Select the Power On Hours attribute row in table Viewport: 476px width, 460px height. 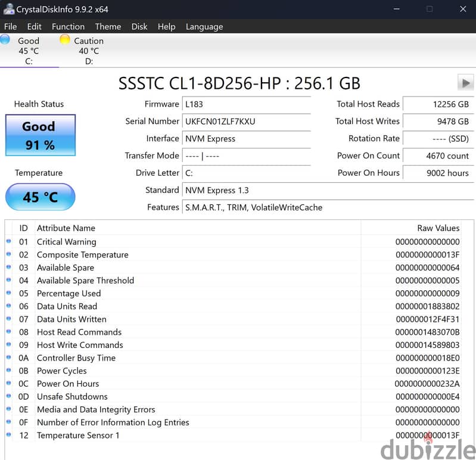click(233, 384)
